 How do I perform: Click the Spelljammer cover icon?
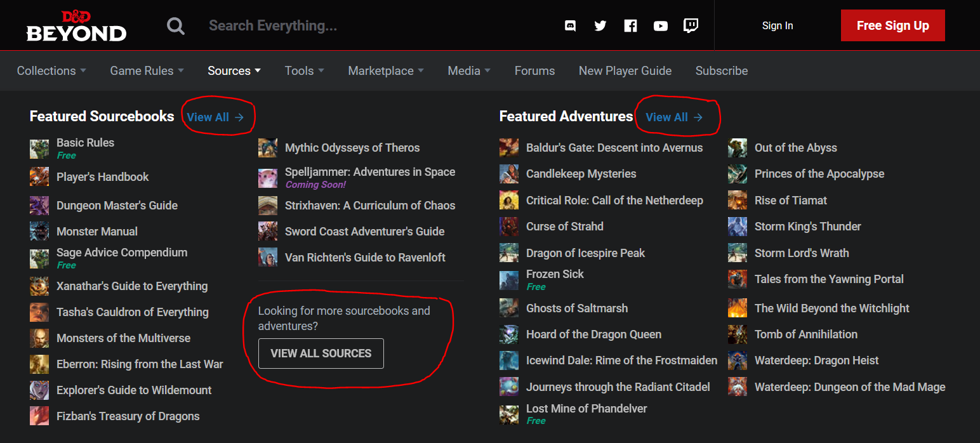tap(268, 178)
